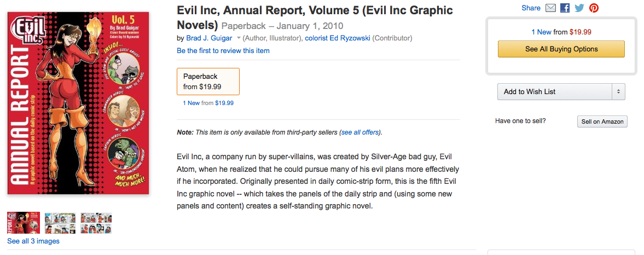Click See All Buying Options button

coord(561,49)
